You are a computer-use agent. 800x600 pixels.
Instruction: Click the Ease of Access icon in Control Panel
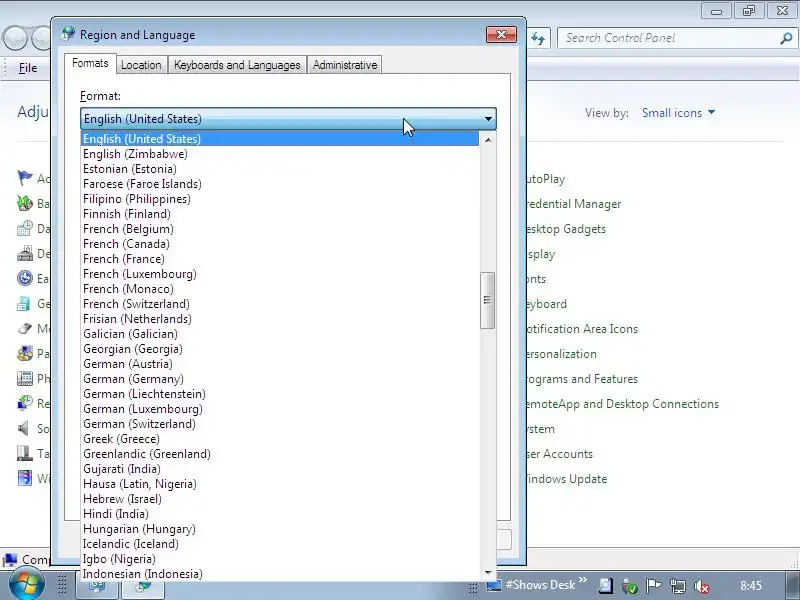[x=24, y=278]
